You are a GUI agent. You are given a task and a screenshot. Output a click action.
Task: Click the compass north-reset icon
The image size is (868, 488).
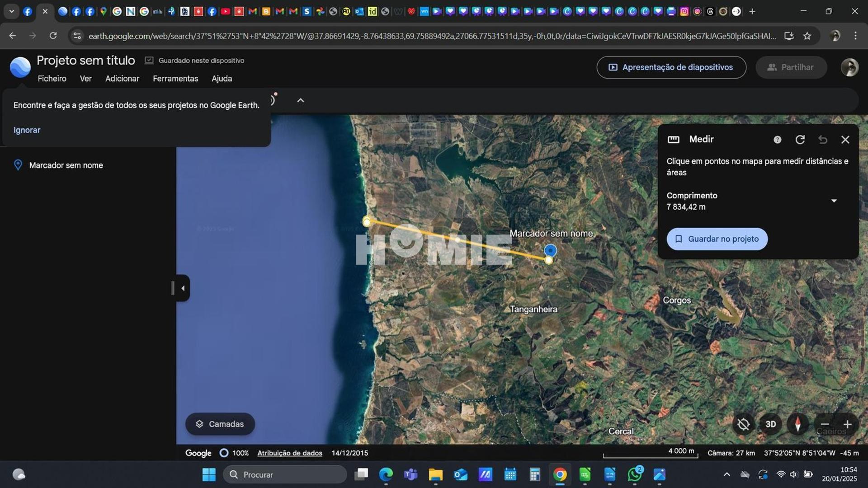(x=797, y=424)
